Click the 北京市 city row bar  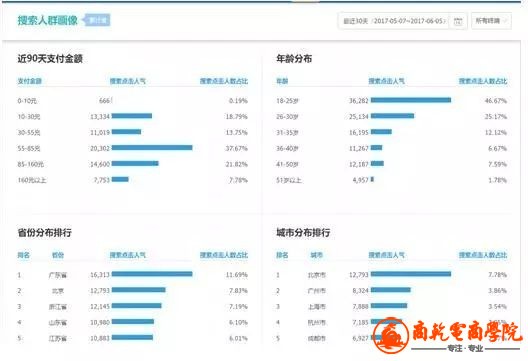click(x=411, y=274)
